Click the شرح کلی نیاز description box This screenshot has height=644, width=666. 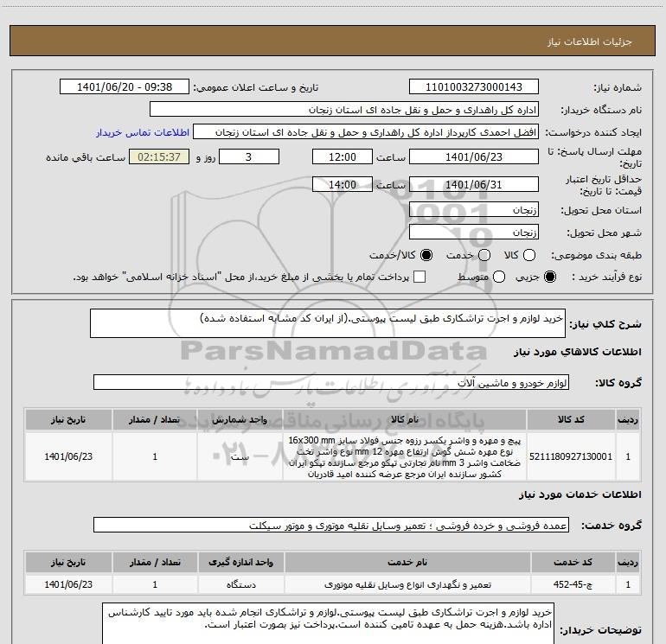point(328,323)
